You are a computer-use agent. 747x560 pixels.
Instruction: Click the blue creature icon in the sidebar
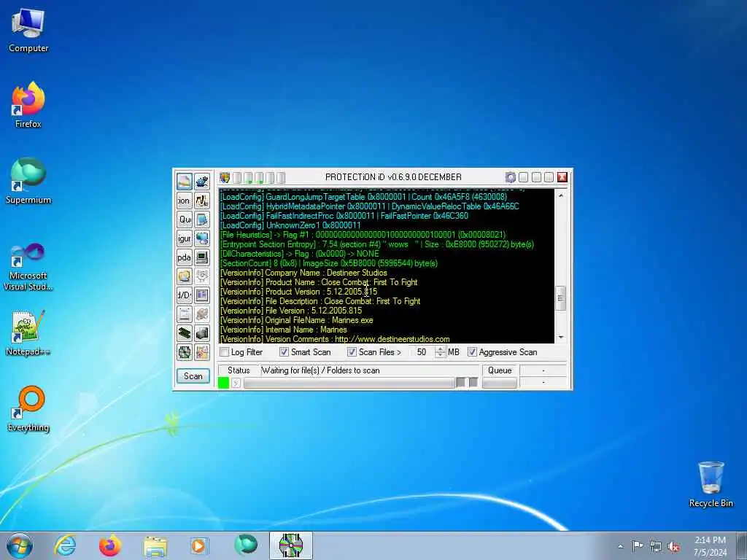click(202, 182)
